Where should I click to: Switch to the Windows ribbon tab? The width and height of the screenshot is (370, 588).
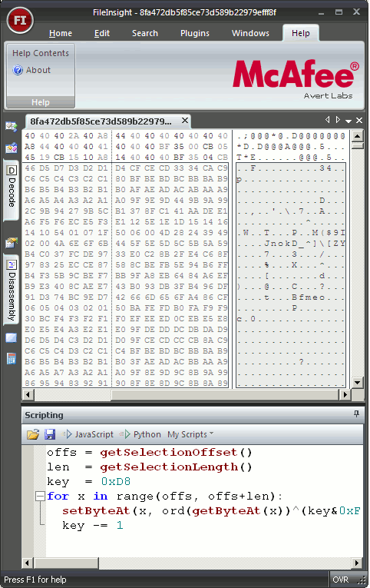click(250, 33)
